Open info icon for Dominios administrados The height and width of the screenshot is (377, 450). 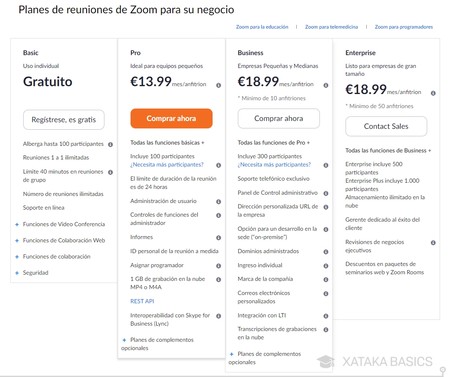326,252
